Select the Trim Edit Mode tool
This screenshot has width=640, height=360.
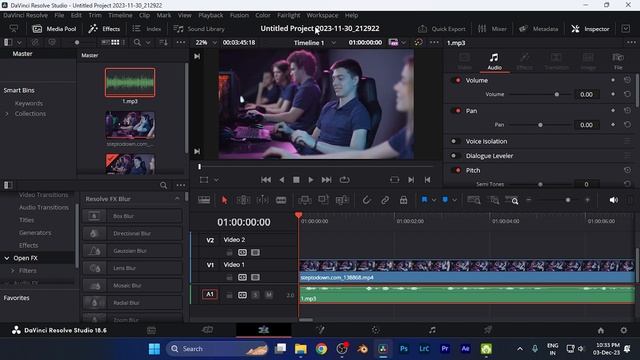click(x=243, y=200)
